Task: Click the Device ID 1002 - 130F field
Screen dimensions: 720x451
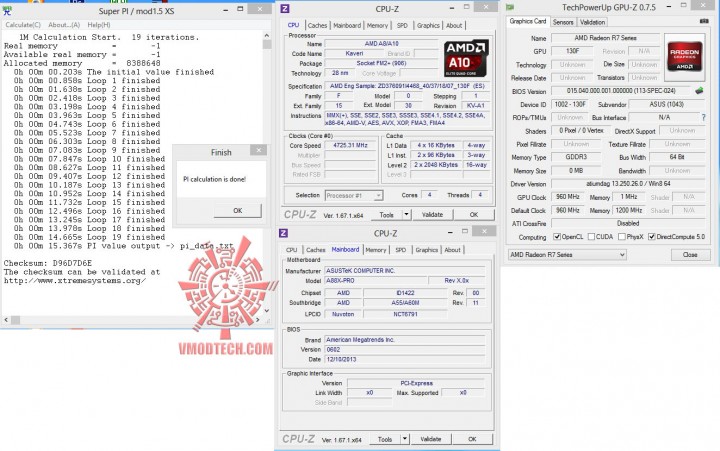Action: tap(570, 105)
